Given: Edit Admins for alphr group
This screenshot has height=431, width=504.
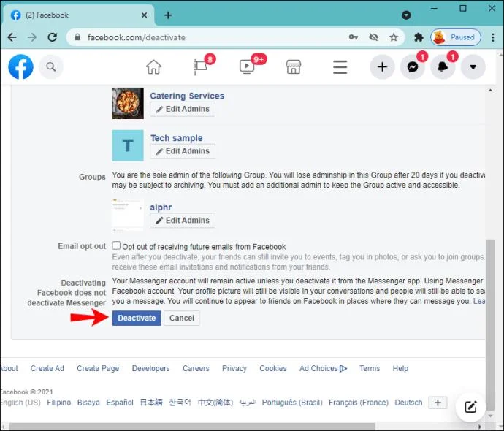Looking at the screenshot, I should (x=183, y=221).
